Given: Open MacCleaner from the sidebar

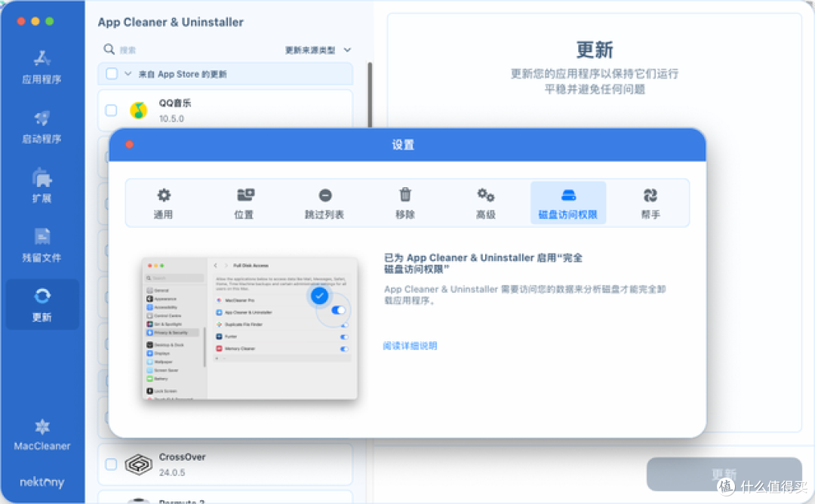Looking at the screenshot, I should 42,435.
